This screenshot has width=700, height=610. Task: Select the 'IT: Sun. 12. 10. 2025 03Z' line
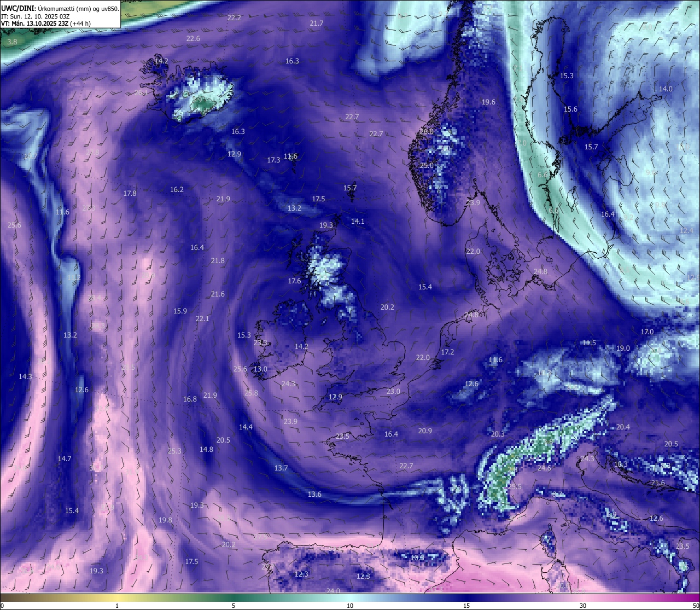pos(35,16)
